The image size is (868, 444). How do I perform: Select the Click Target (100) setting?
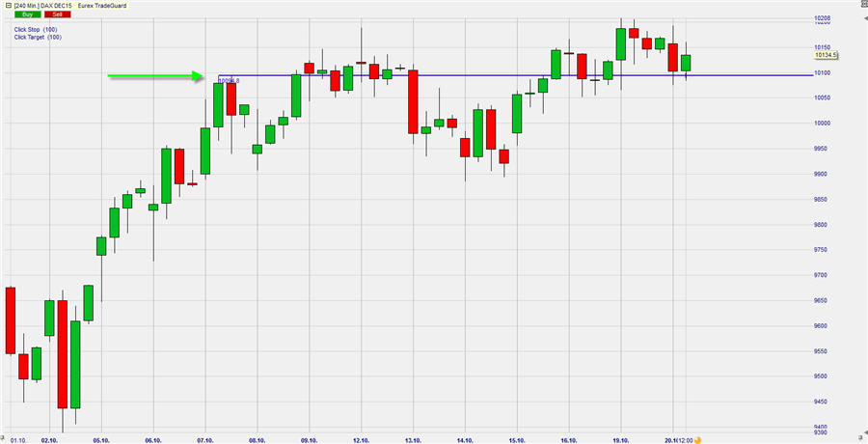click(38, 37)
